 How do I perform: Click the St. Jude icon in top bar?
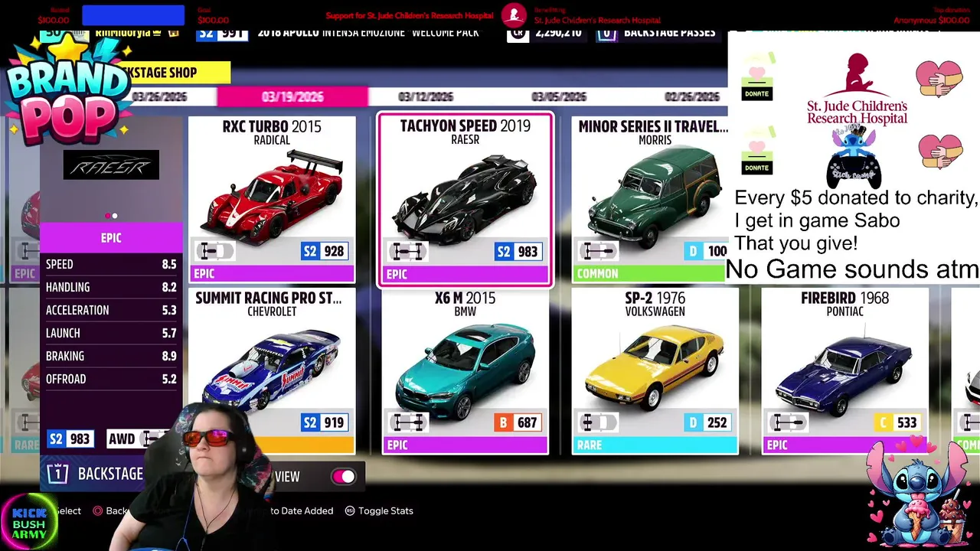click(514, 15)
